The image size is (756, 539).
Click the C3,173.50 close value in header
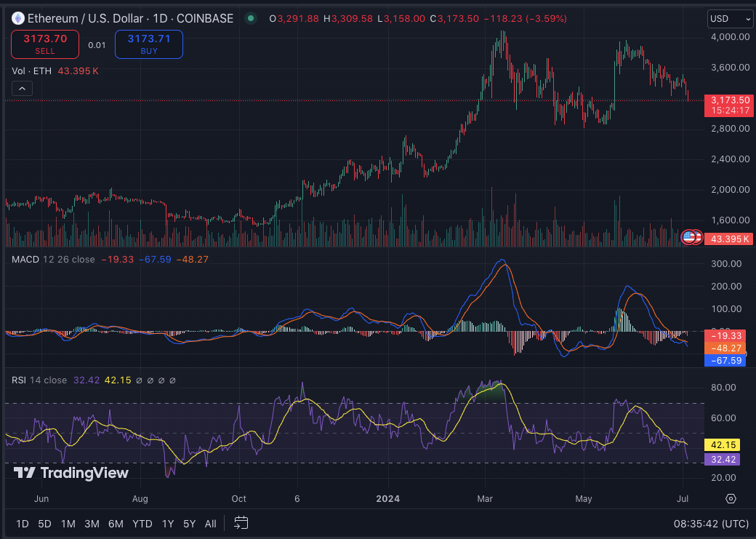tap(454, 19)
